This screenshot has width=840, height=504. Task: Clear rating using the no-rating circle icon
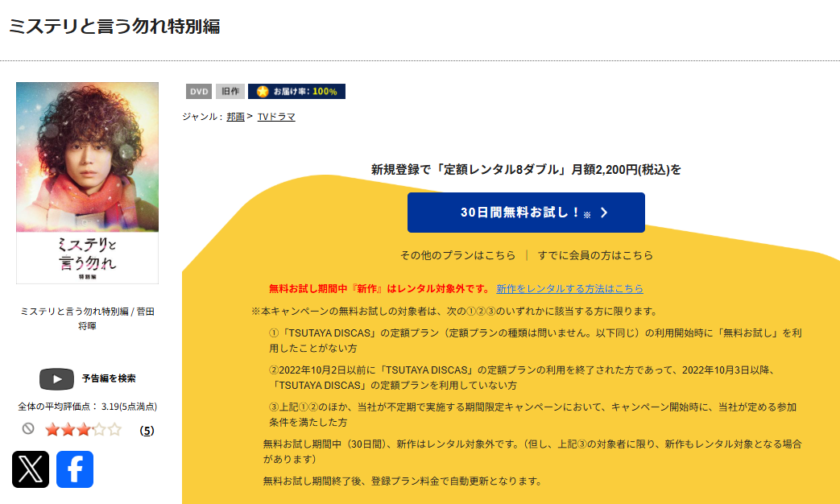coord(28,428)
